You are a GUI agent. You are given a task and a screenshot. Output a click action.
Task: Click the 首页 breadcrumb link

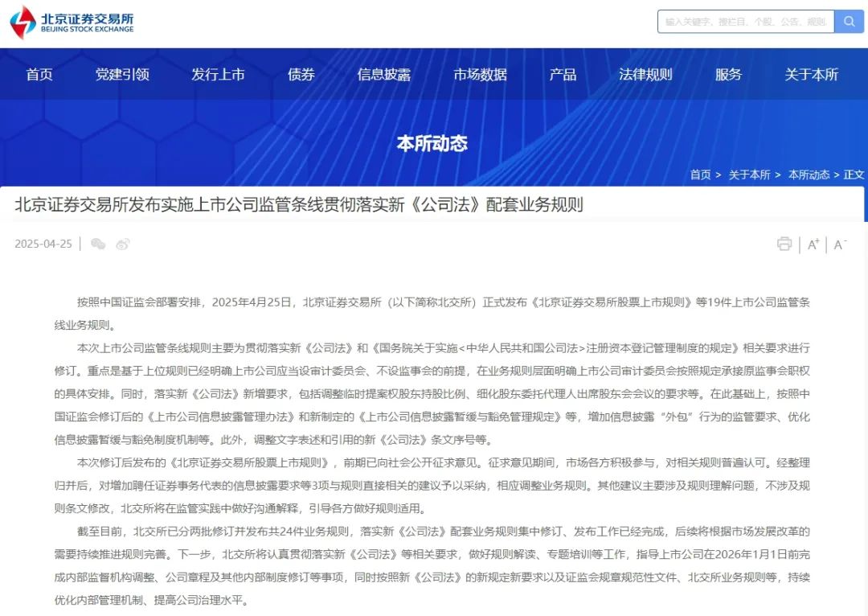pos(699,174)
